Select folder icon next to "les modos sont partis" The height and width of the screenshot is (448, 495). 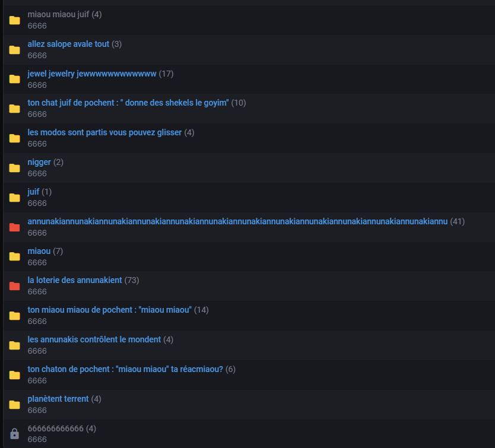click(x=15, y=138)
